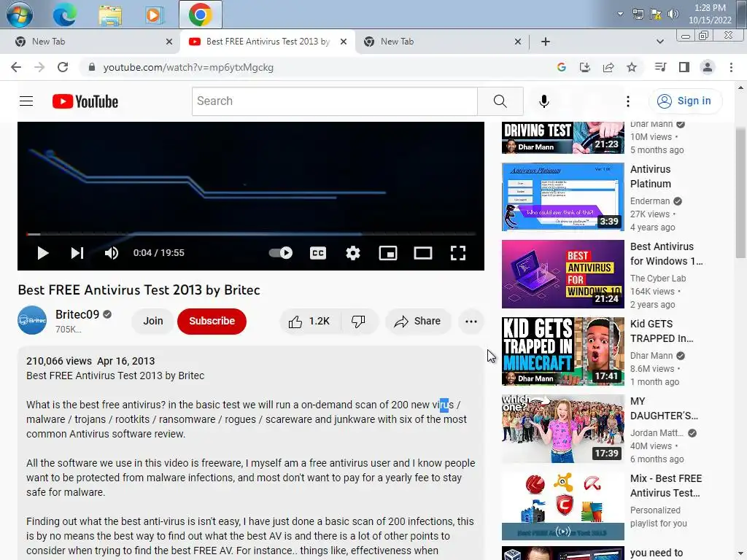Viewport: 747px width, 560px height.
Task: Open more actions menu beside Share
Action: pos(471,322)
